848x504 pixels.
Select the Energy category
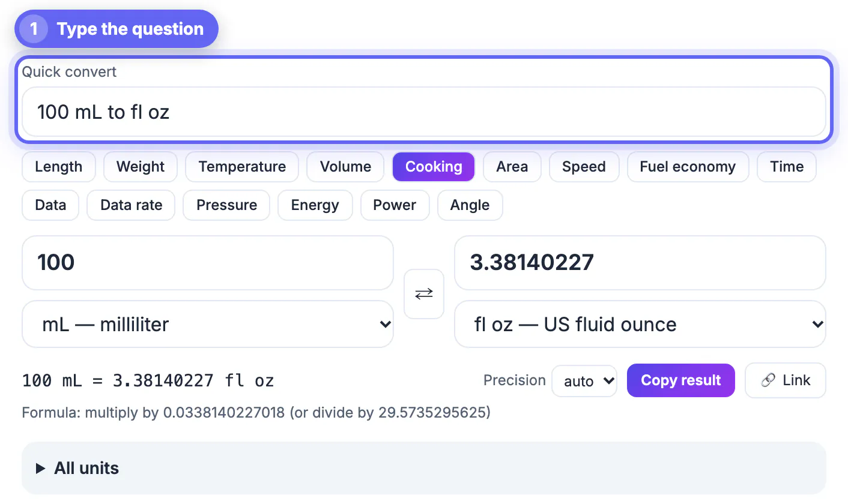pyautogui.click(x=315, y=205)
